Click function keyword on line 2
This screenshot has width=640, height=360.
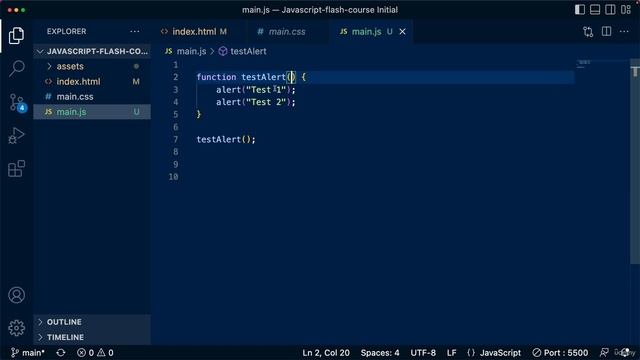216,77
